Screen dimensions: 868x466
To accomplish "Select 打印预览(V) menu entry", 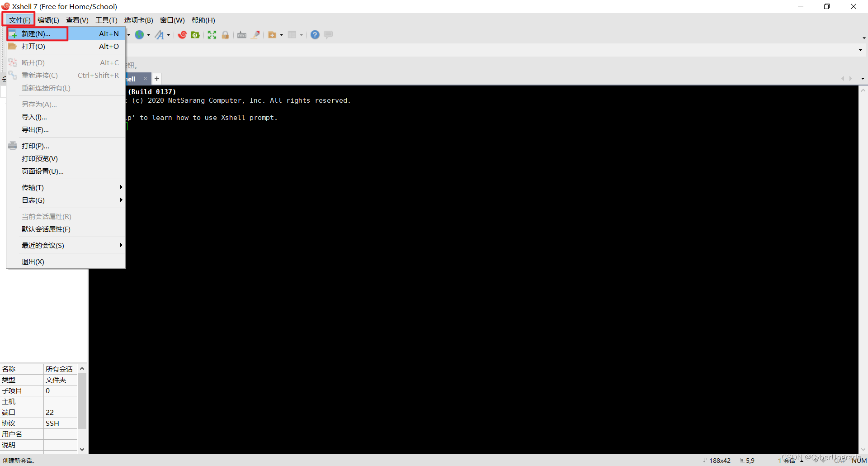I will 66,158.
